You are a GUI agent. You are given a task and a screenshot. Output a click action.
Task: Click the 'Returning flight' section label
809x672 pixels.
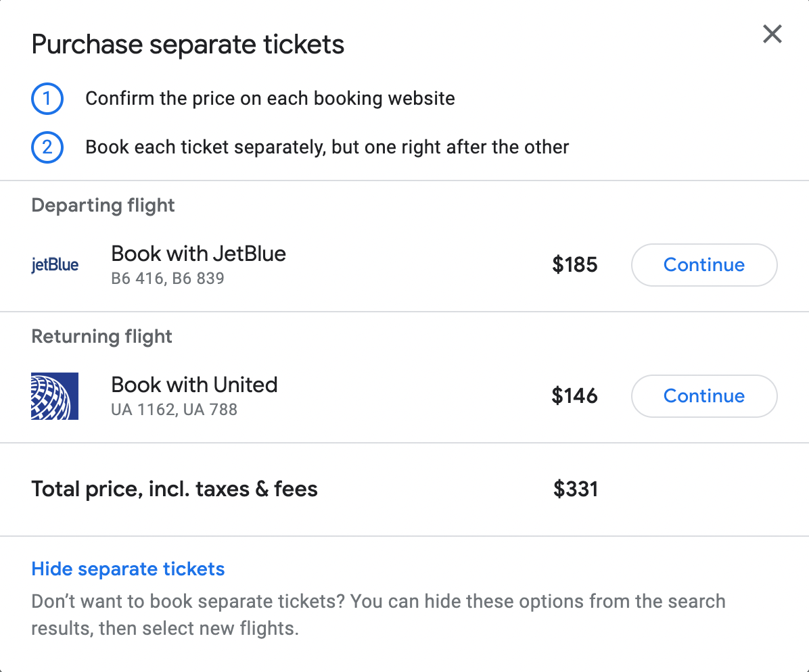(x=102, y=337)
